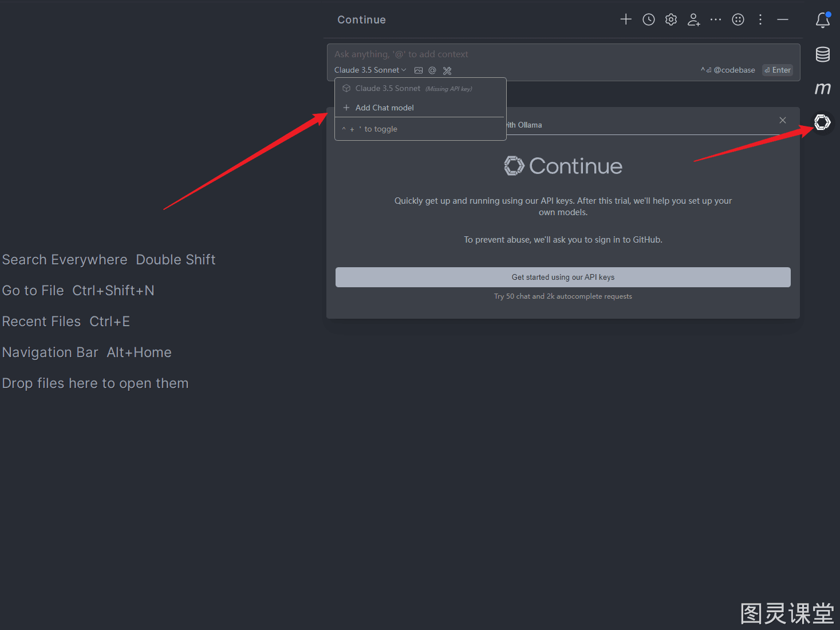Select Claude 3.5 Sonnet in the list
The image size is (840, 630).
click(x=420, y=89)
